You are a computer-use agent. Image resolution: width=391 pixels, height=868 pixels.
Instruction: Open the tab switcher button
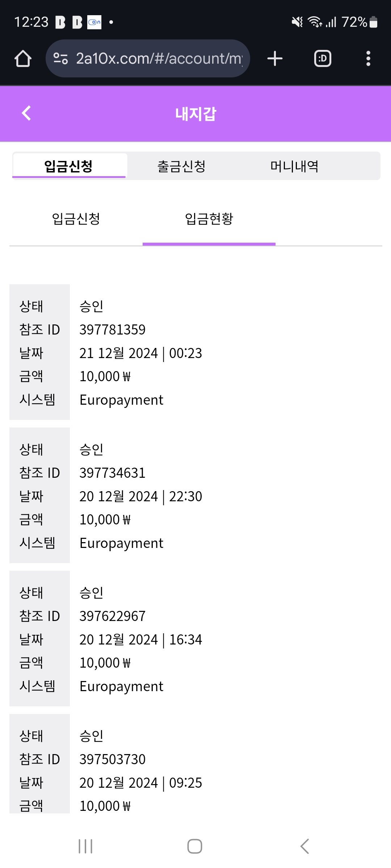(323, 59)
